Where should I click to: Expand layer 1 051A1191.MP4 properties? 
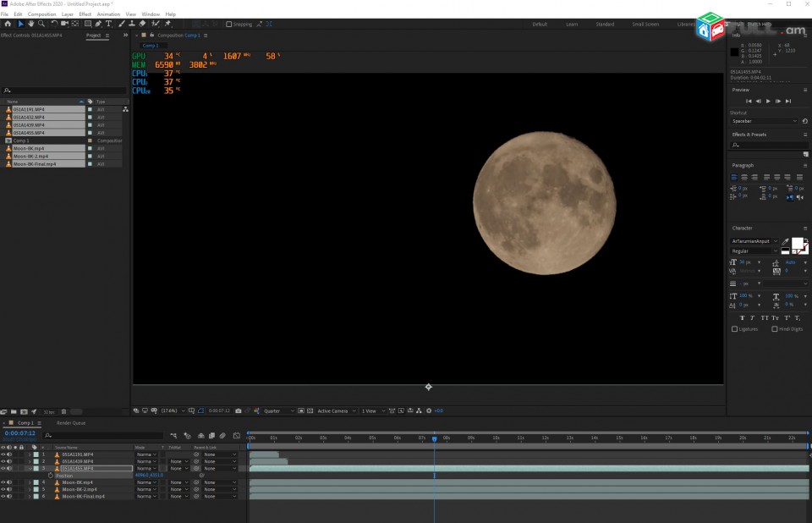point(30,454)
